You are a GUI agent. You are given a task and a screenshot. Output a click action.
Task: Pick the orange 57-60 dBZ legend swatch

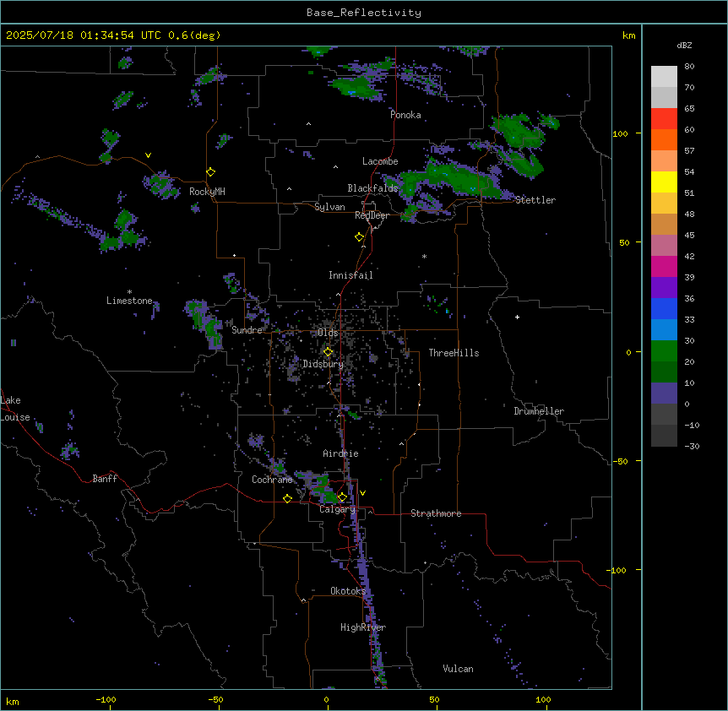[x=664, y=139]
